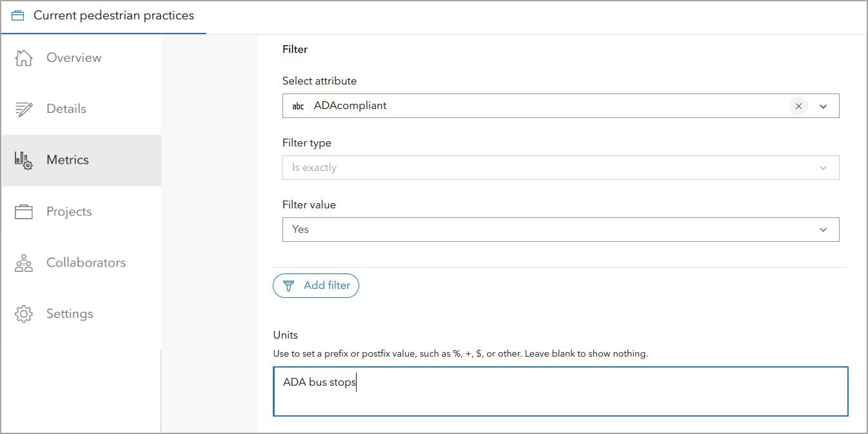Screen dimensions: 868x434
Task: Click the abc text-type icon in attribute field
Action: tap(298, 106)
